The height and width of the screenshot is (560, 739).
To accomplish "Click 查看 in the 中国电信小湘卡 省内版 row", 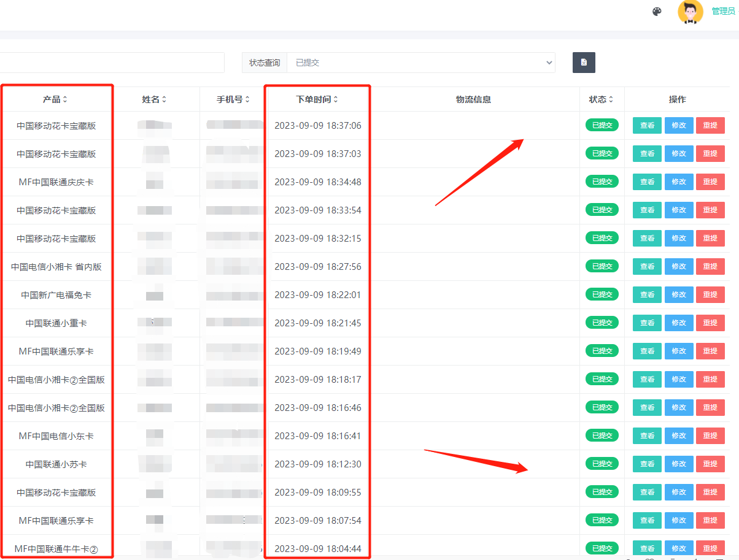I will pos(647,267).
